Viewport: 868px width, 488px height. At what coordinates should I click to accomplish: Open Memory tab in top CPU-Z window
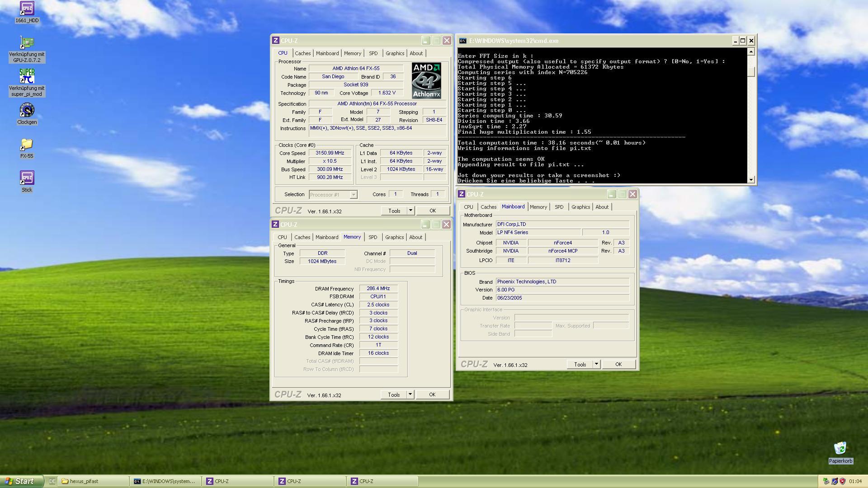coord(353,53)
